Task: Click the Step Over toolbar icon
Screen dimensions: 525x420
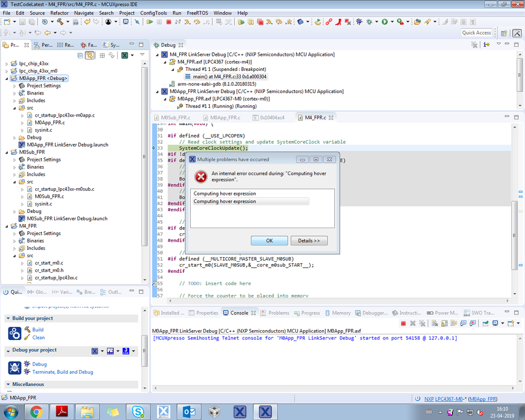Action: tap(197, 22)
